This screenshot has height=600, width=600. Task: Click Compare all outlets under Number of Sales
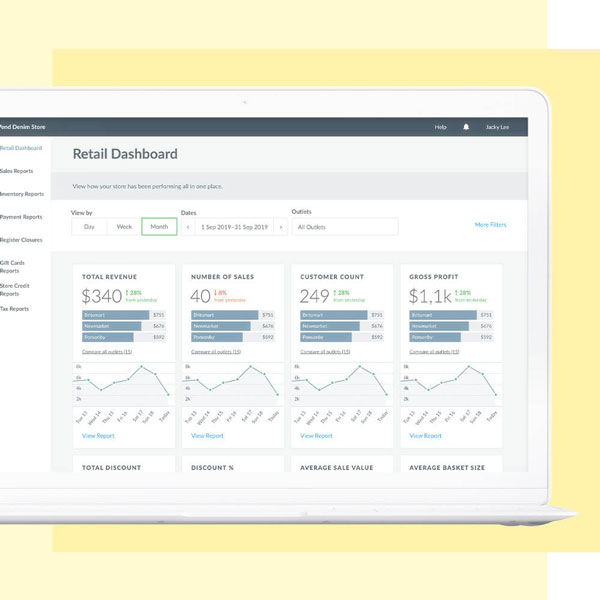[x=217, y=352]
